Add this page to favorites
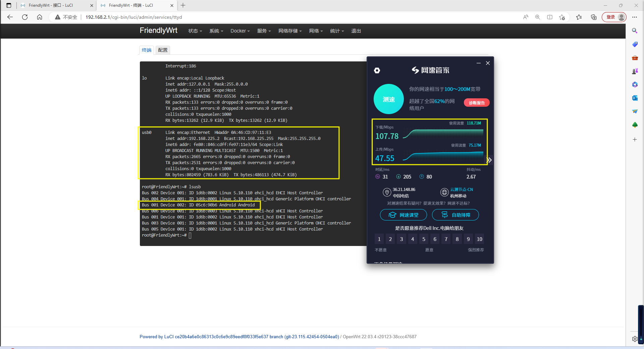The width and height of the screenshot is (644, 349). tap(562, 17)
